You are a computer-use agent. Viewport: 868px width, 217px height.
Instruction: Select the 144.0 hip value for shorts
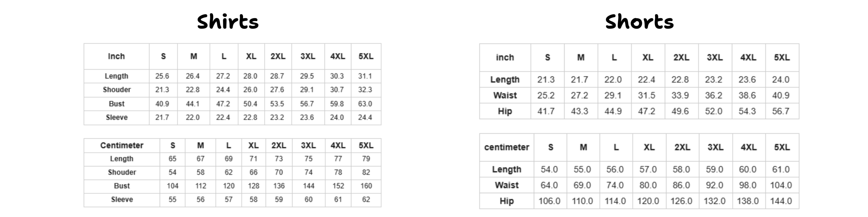pos(781,201)
